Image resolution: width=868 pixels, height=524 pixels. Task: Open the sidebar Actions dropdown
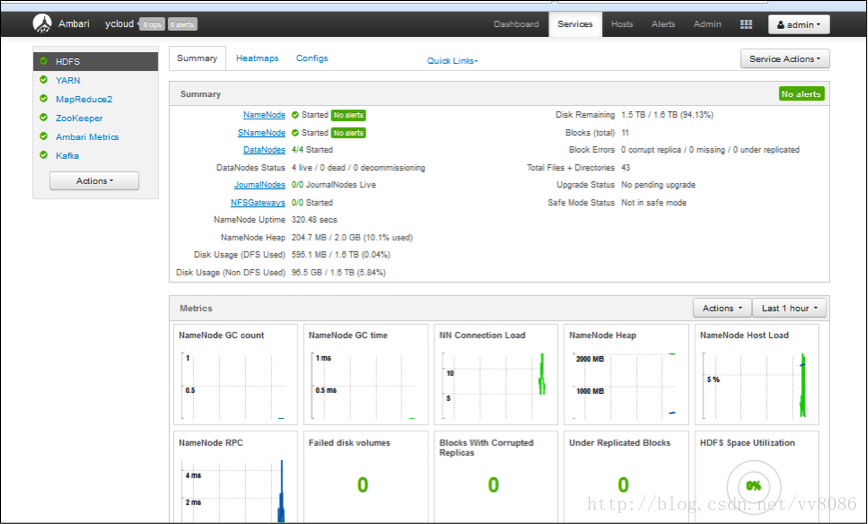click(94, 181)
